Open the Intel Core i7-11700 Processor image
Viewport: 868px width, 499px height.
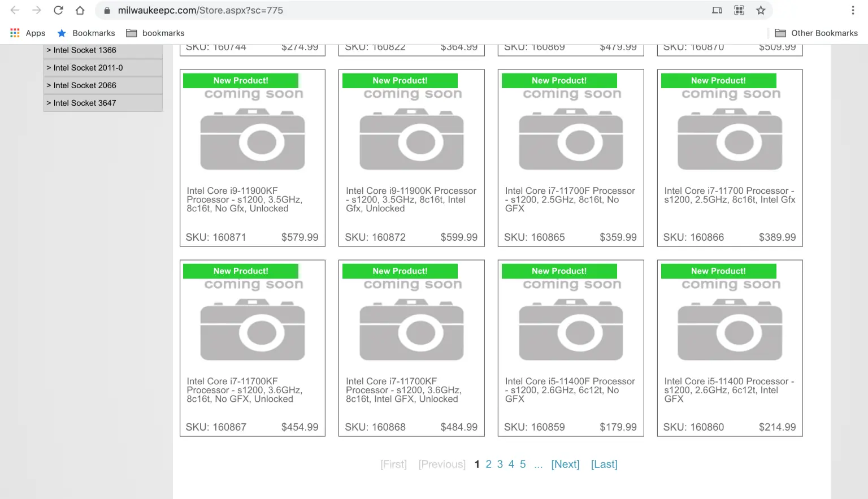[x=730, y=129]
